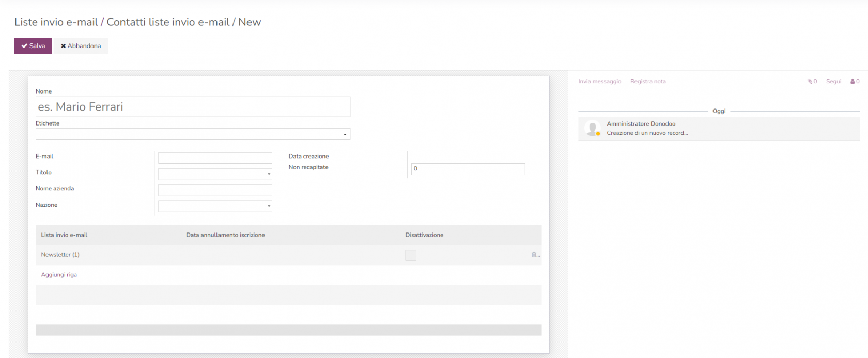
Task: Click Amministratore Donodoo avatar image
Action: (592, 128)
